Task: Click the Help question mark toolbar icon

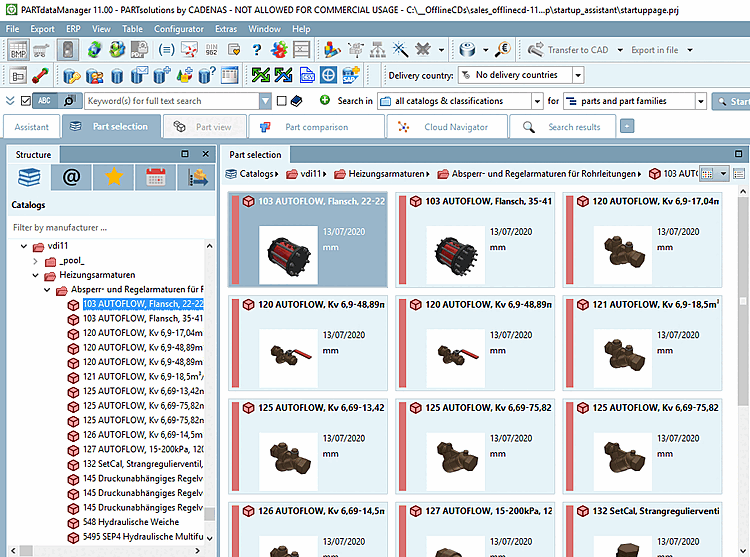Action: [x=257, y=49]
